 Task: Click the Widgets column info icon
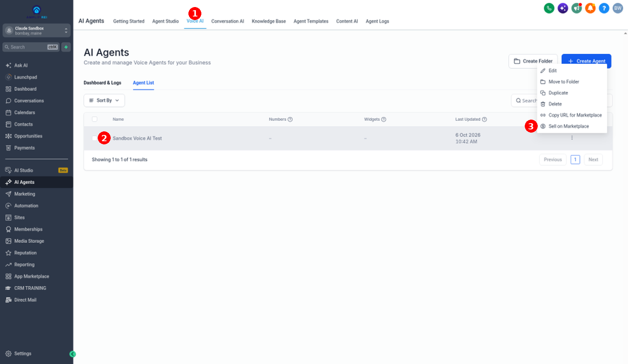pyautogui.click(x=384, y=119)
